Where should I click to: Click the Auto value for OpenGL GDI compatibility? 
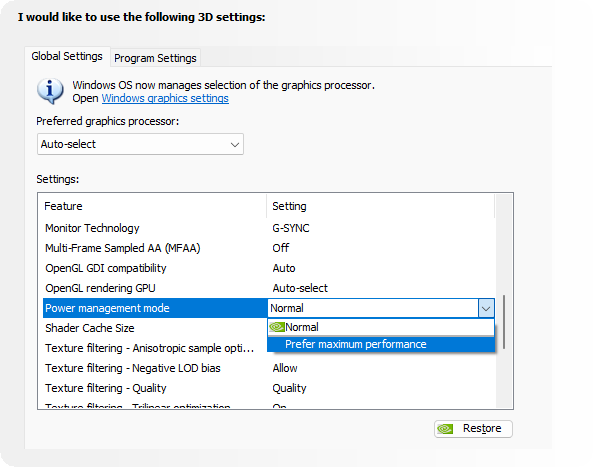[x=284, y=268]
